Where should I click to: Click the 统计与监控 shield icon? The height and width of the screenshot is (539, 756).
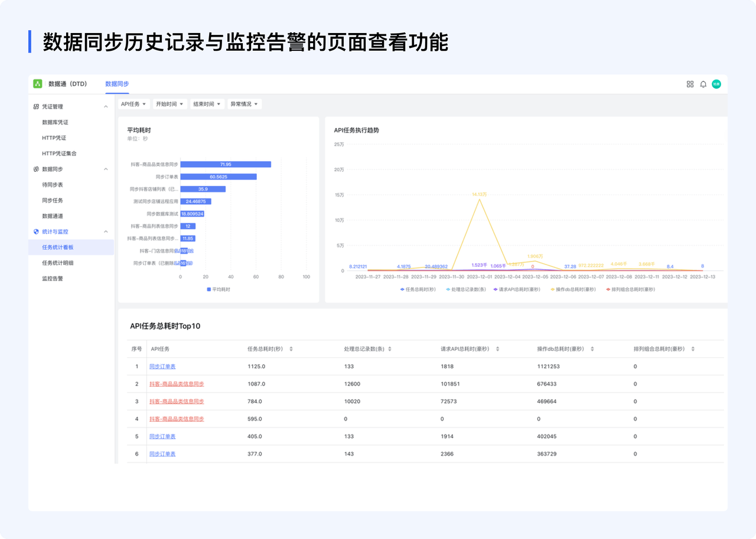pos(36,231)
